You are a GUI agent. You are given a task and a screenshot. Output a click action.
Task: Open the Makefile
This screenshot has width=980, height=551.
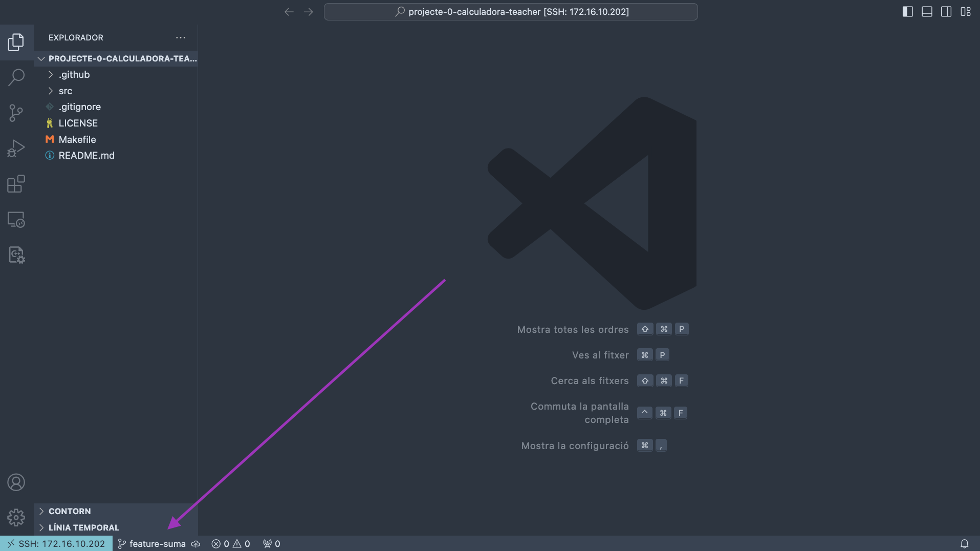tap(116, 139)
